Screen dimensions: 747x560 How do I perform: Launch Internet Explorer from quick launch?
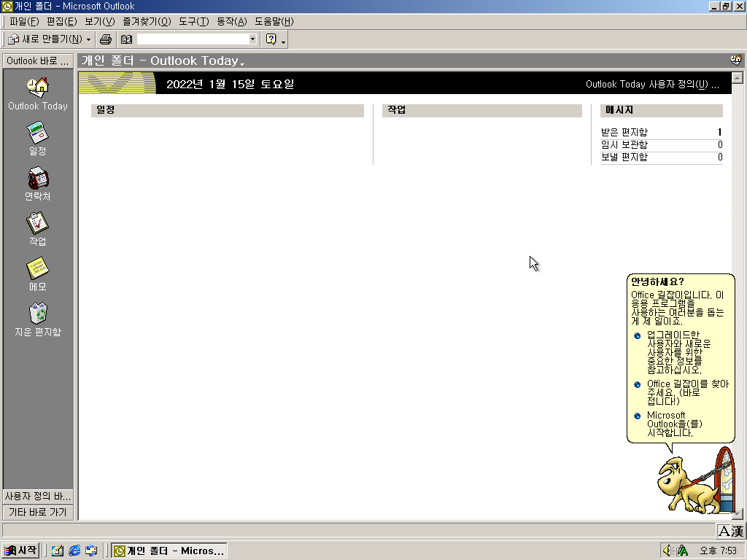[x=74, y=551]
